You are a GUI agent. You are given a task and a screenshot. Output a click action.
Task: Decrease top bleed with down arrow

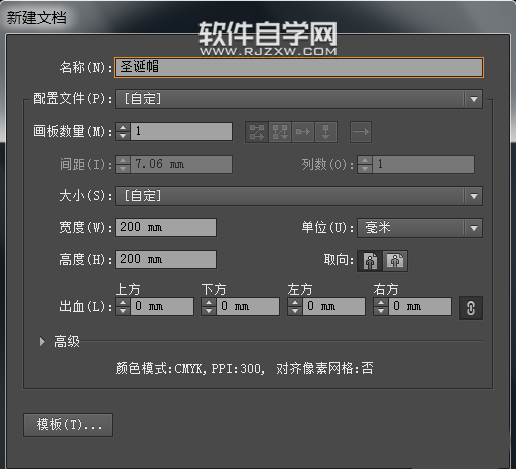pos(123,311)
